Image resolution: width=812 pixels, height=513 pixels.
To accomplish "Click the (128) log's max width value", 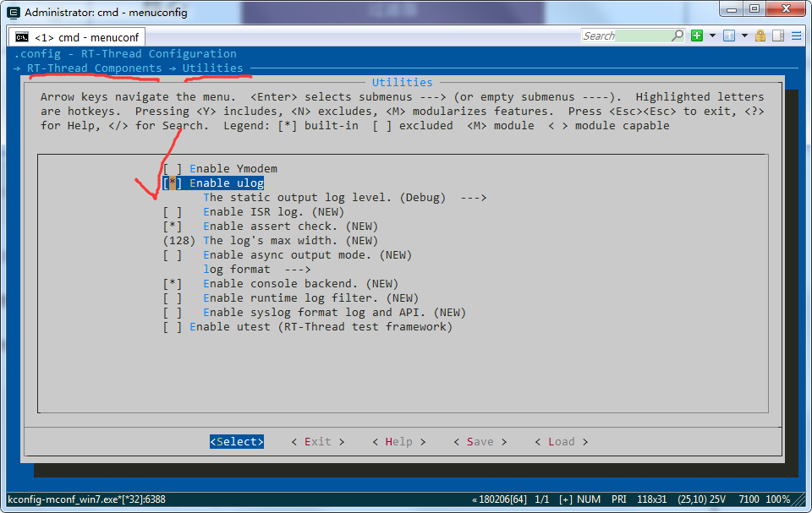I will pyautogui.click(x=178, y=241).
